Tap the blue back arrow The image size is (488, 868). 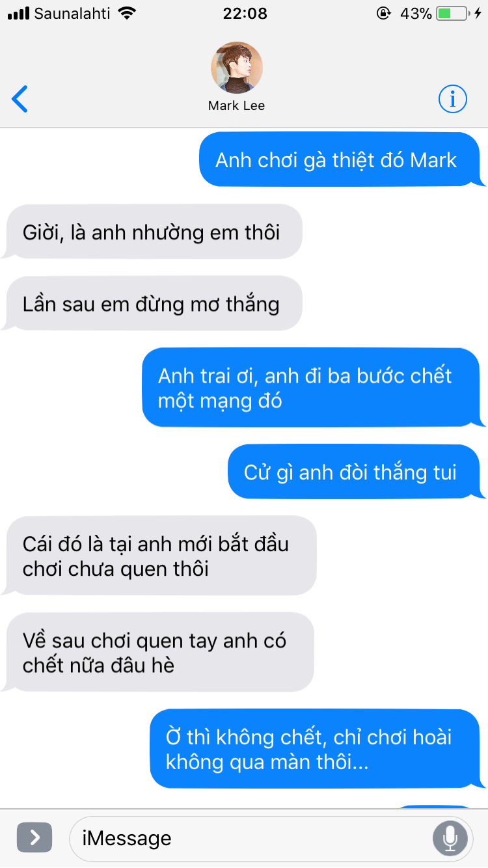[x=20, y=99]
